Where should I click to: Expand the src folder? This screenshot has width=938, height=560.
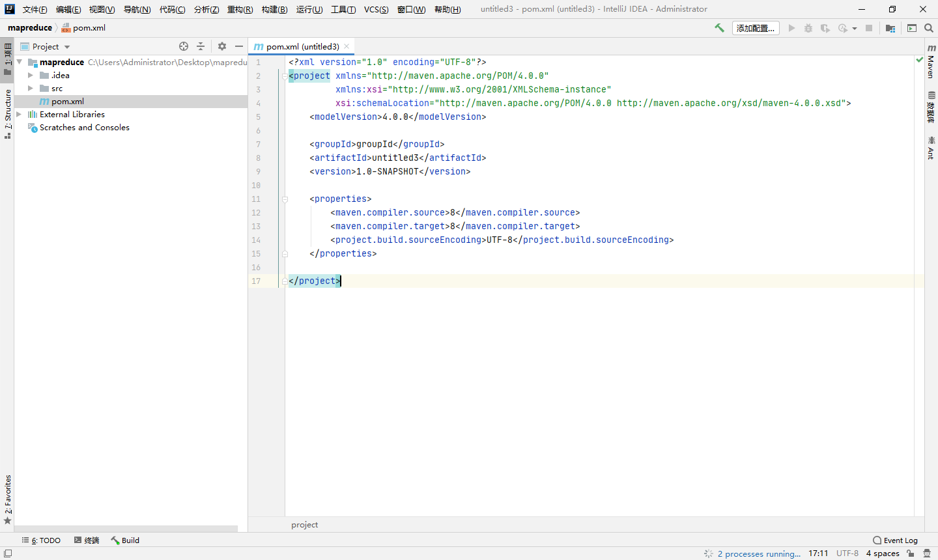[31, 89]
